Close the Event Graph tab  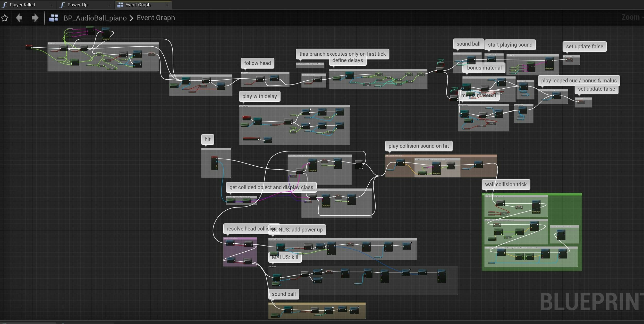pos(167,5)
